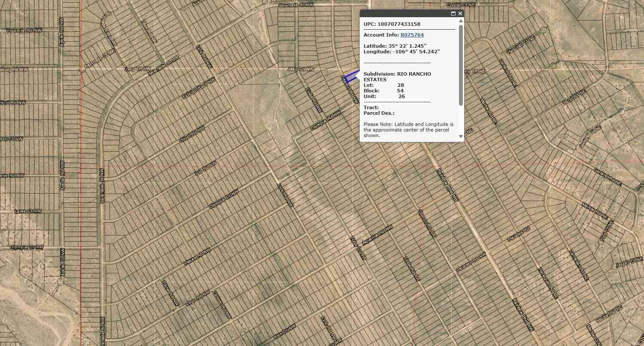644x346 pixels.
Task: Select the UPC 1007077433158 text
Action: (392, 24)
